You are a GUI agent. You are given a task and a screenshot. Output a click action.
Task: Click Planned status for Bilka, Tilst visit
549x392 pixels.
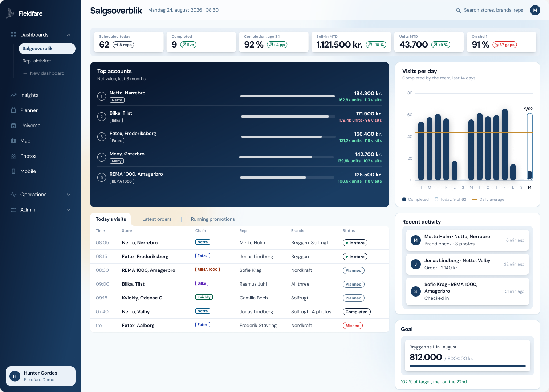click(354, 284)
